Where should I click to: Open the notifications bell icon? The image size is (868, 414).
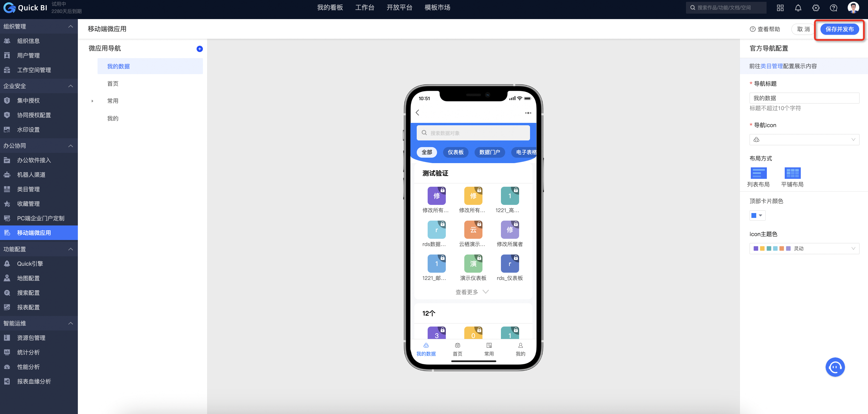coord(798,8)
